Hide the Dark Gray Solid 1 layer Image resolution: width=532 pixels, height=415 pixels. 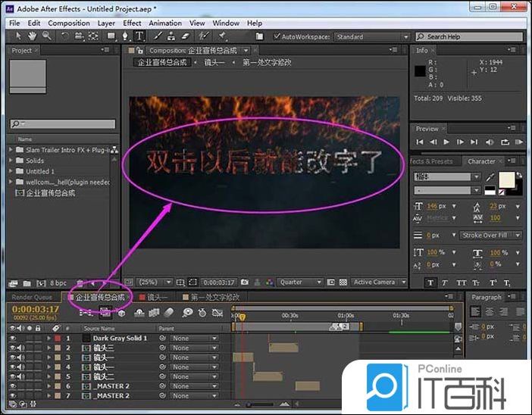(x=12, y=338)
